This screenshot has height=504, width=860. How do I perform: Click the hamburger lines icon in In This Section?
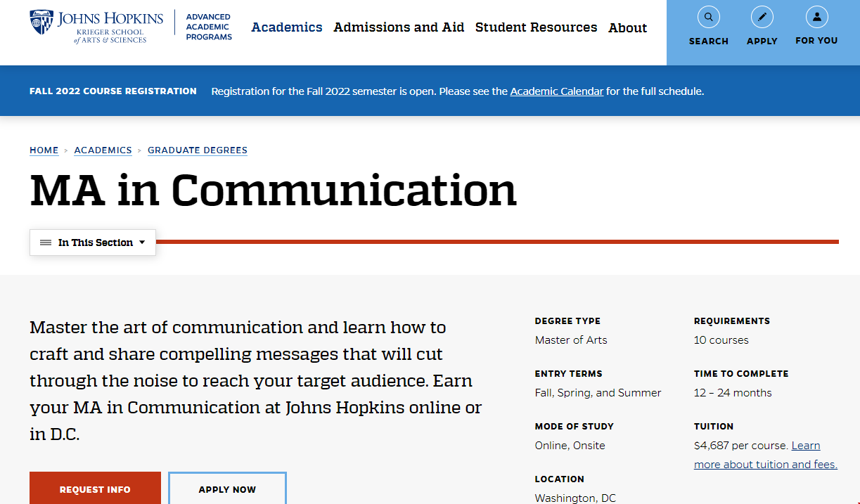coord(46,243)
